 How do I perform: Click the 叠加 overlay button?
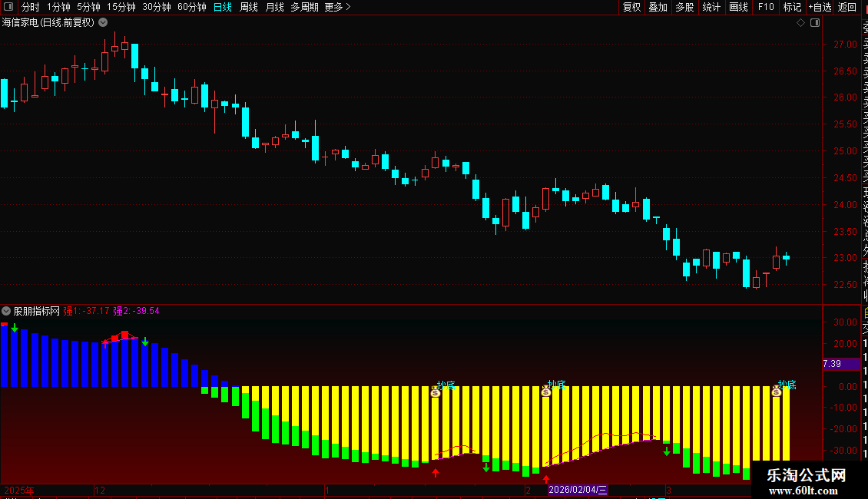[x=658, y=7]
